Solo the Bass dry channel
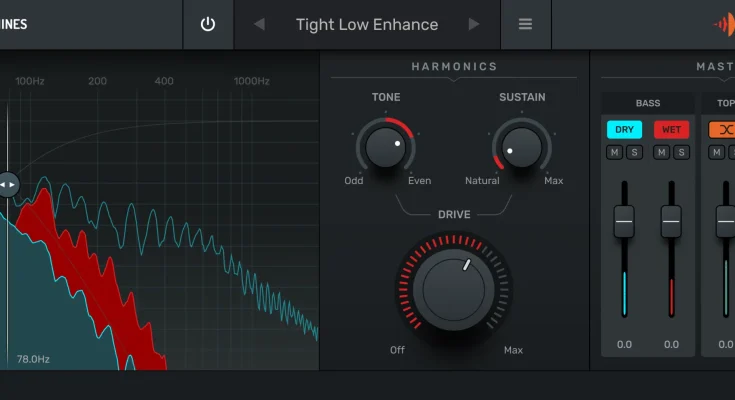Image resolution: width=735 pixels, height=400 pixels. tap(634, 152)
